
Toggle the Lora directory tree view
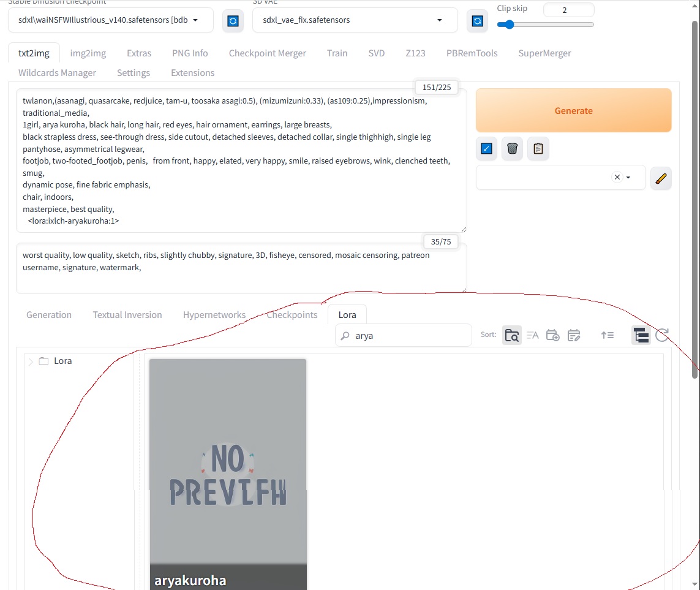[x=641, y=335]
